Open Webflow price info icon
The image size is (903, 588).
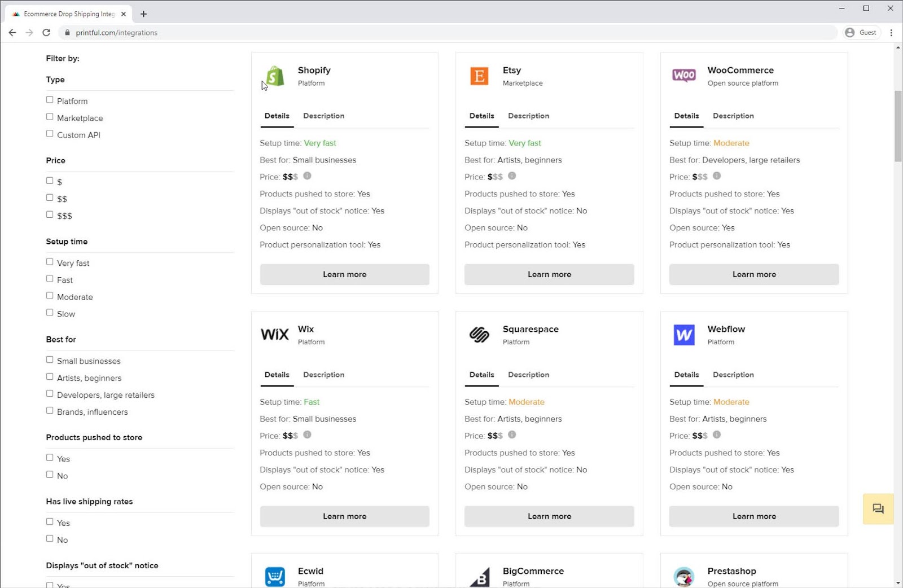[x=717, y=435]
